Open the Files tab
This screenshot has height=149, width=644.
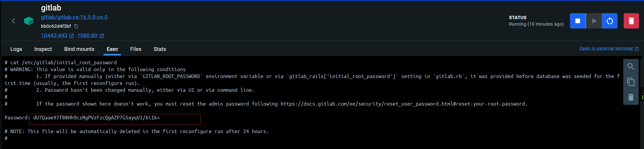click(136, 49)
